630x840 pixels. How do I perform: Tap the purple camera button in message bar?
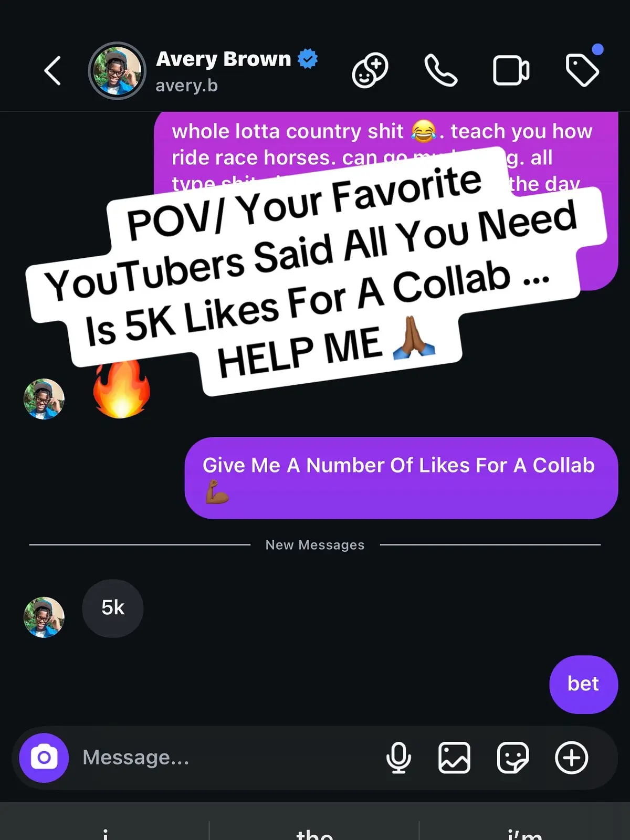pos(44,758)
